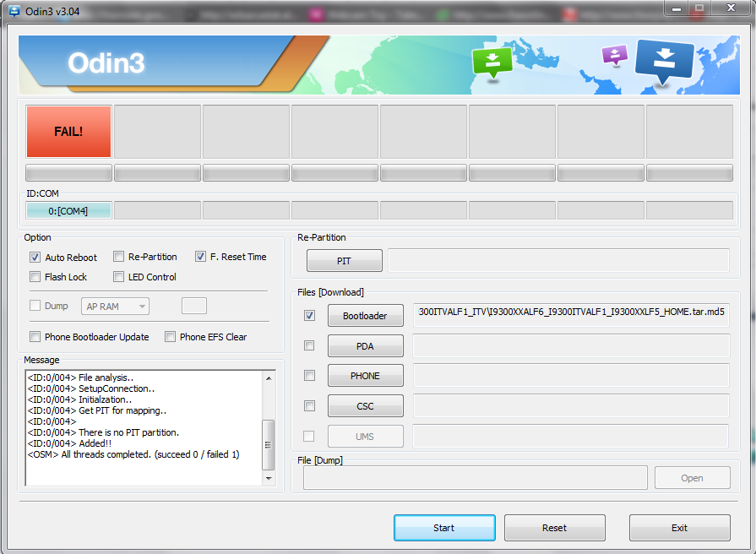Screen dimensions: 756x554
Task: Check the Phone EFS Clear option
Action: click(170, 337)
